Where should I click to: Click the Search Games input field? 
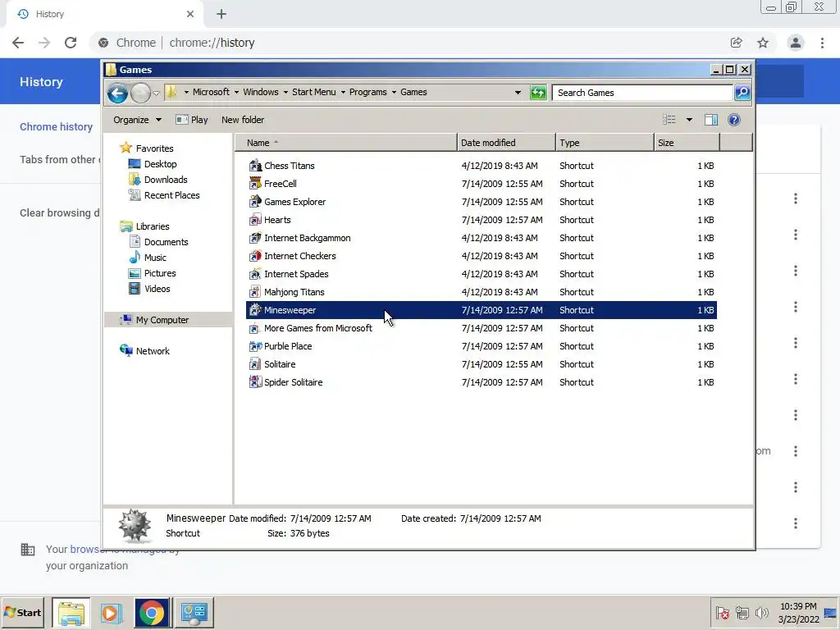(642, 93)
